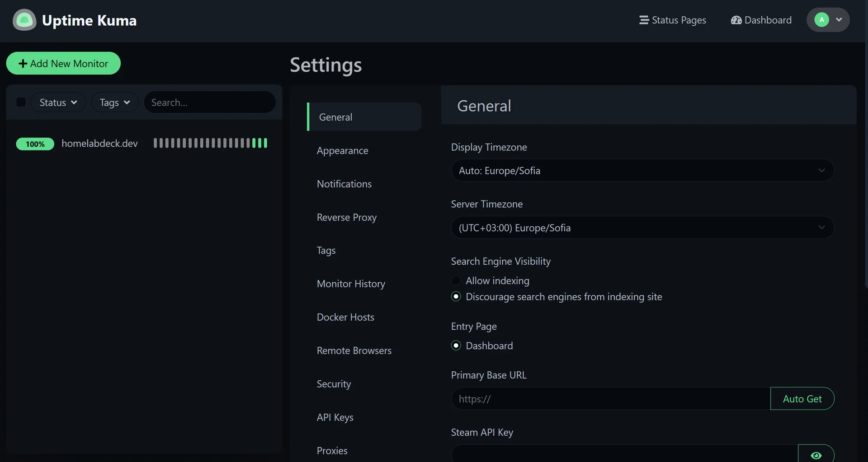Select Discourage search engines from indexing site
This screenshot has height=462, width=868.
tap(456, 296)
